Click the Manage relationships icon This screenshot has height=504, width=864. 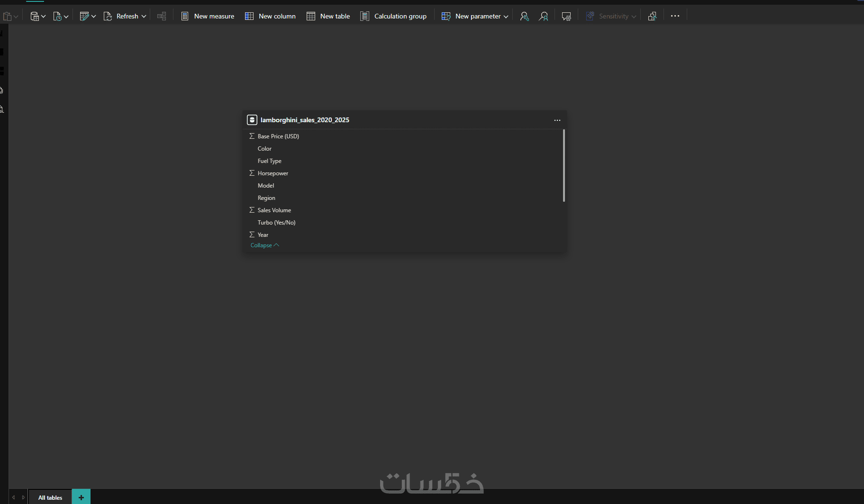pyautogui.click(x=162, y=16)
